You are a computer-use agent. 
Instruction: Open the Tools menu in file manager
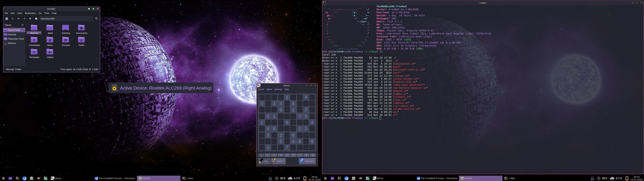coord(47,13)
